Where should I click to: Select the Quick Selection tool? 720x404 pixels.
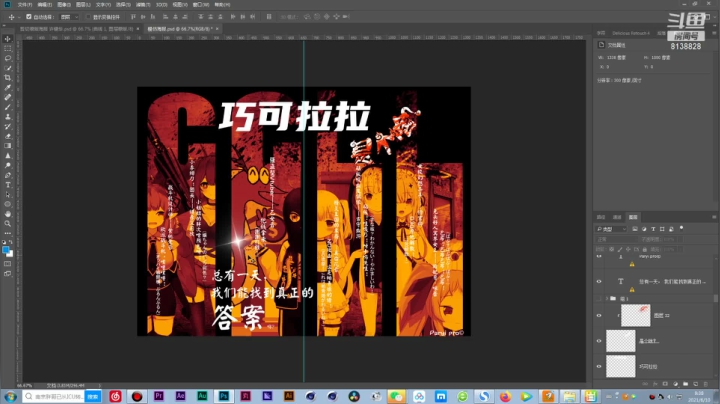tap(8, 68)
